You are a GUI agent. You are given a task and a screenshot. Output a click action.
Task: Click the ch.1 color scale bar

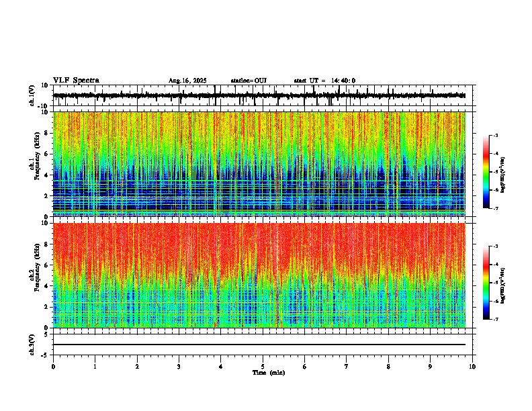[486, 172]
